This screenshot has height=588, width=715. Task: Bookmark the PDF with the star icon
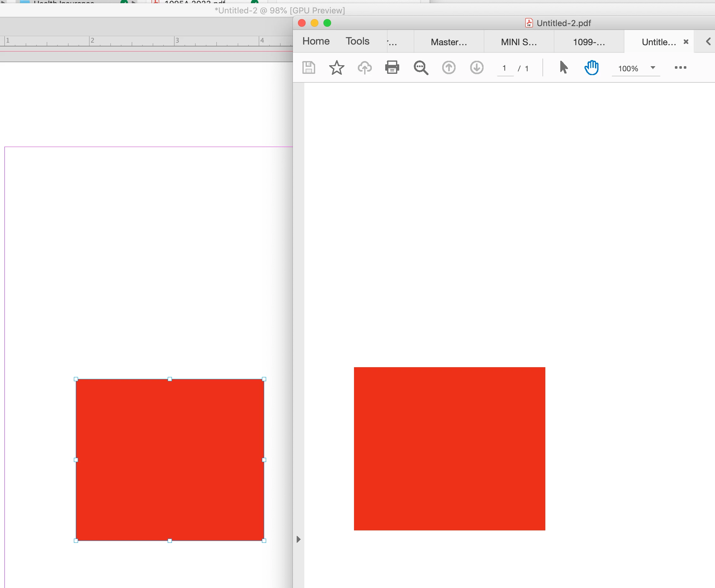point(336,67)
